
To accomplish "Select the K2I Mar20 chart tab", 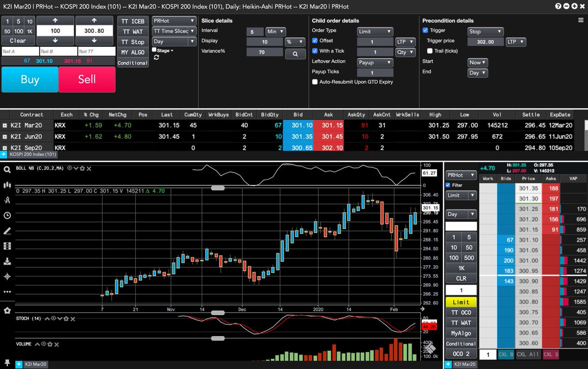I will (37, 364).
